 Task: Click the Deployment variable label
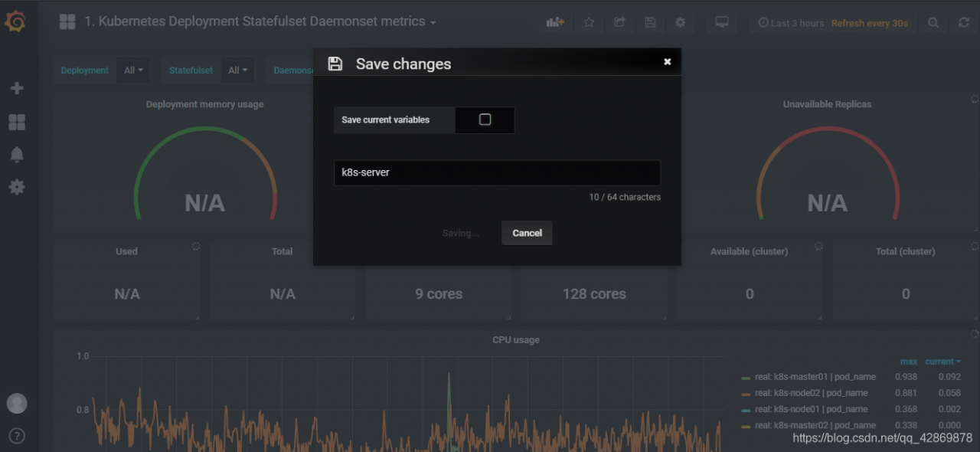tap(85, 70)
